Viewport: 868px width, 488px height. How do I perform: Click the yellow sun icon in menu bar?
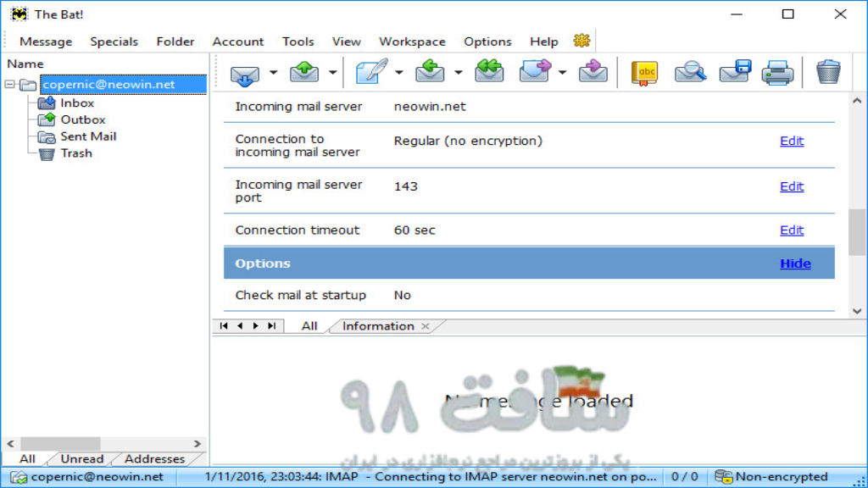pos(581,41)
